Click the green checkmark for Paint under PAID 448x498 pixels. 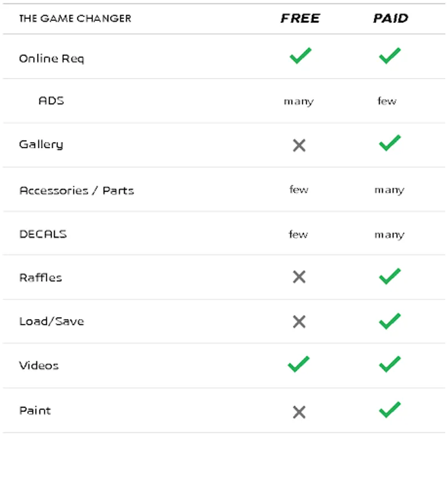tap(389, 409)
